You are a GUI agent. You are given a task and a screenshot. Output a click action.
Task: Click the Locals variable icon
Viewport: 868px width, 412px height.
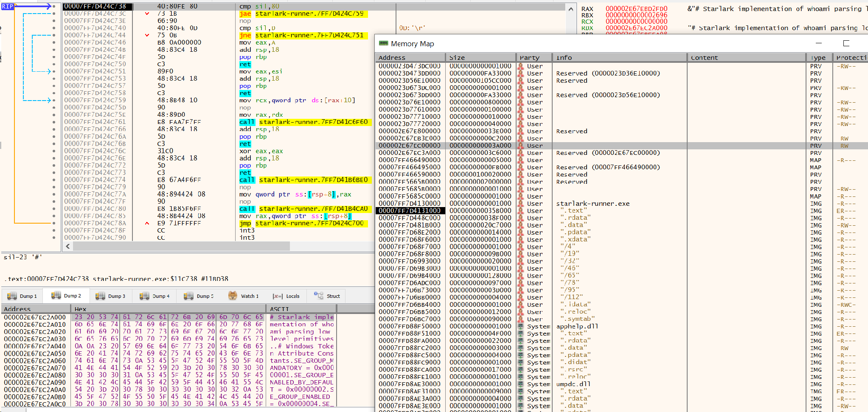278,296
